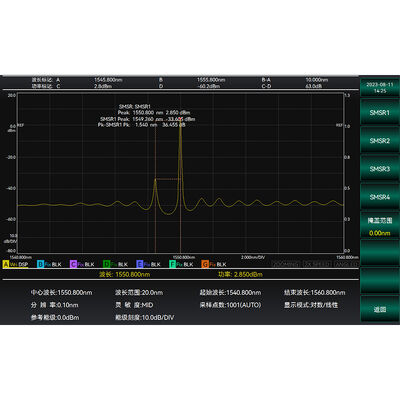Select the SMSR2 softkey
This screenshot has height=400, width=400.
(x=379, y=141)
